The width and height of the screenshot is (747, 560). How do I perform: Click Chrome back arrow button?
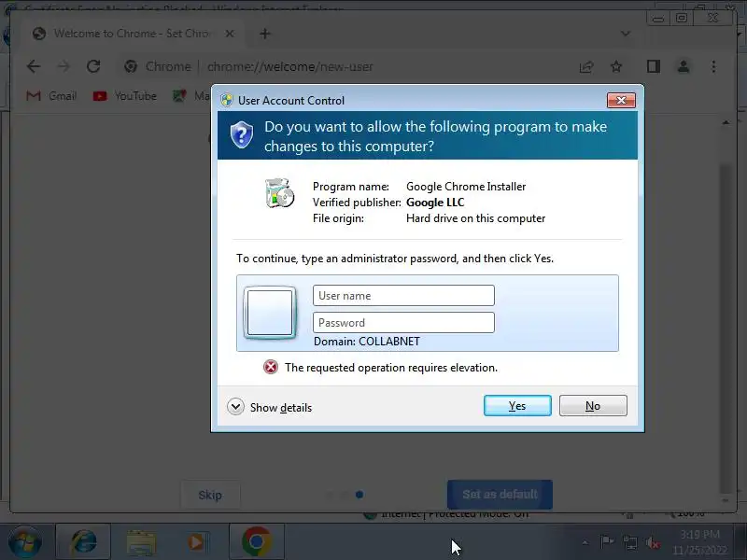pos(34,66)
